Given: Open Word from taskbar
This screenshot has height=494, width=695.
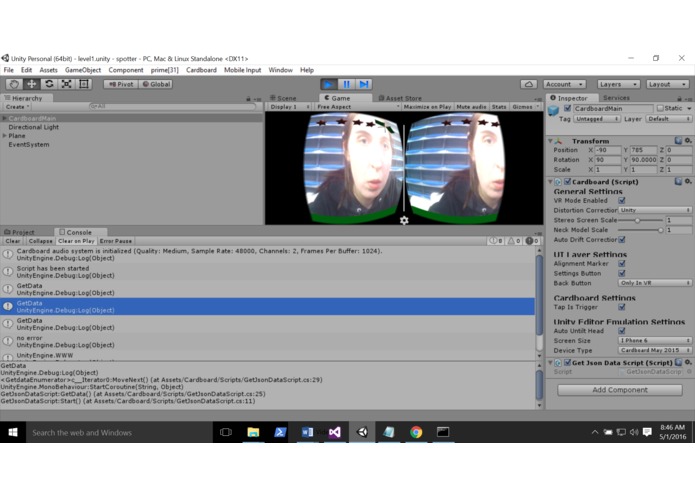Looking at the screenshot, I should (307, 432).
